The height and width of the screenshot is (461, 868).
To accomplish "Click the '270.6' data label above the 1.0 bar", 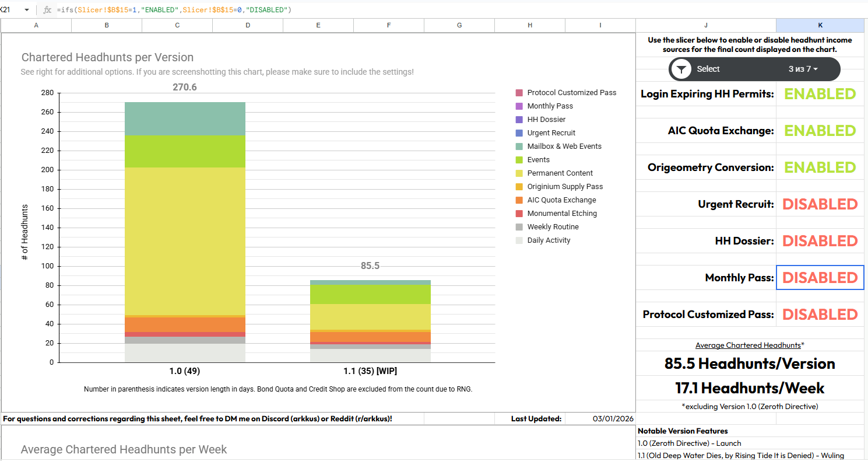I will point(185,87).
